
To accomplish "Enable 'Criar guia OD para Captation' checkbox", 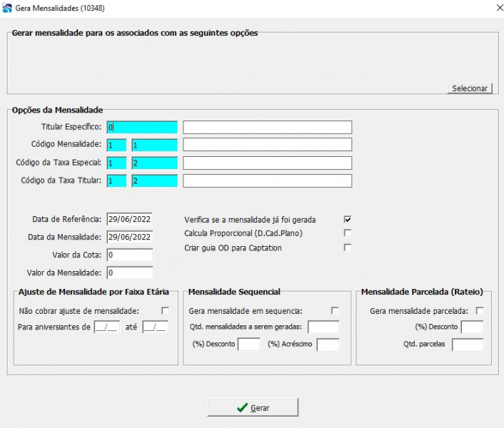I will pyautogui.click(x=348, y=248).
